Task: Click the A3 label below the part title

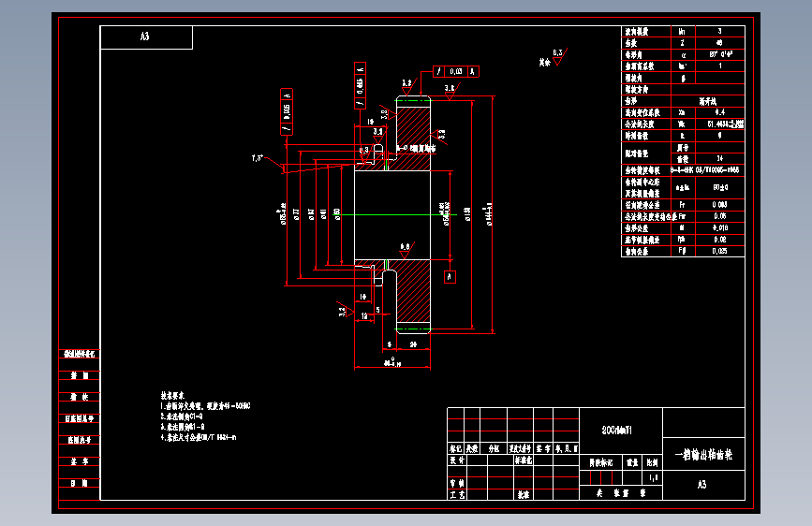Action: pyautogui.click(x=701, y=485)
